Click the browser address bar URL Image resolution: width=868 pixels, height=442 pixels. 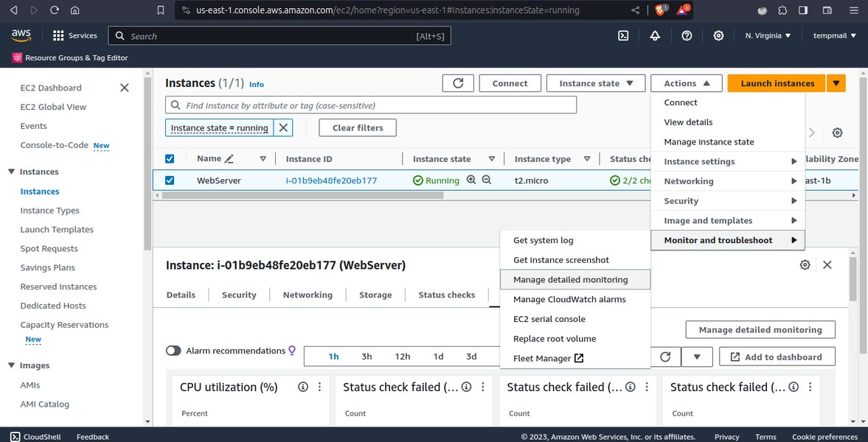[x=387, y=10]
